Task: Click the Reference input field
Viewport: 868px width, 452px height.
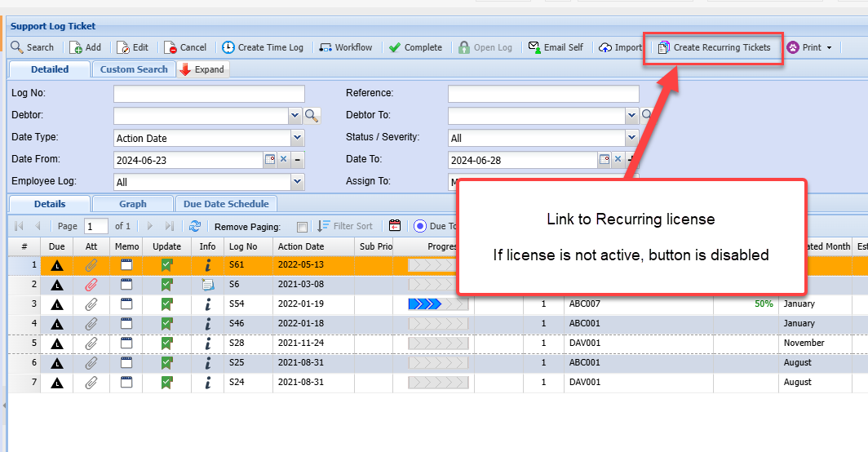Action: tap(543, 94)
